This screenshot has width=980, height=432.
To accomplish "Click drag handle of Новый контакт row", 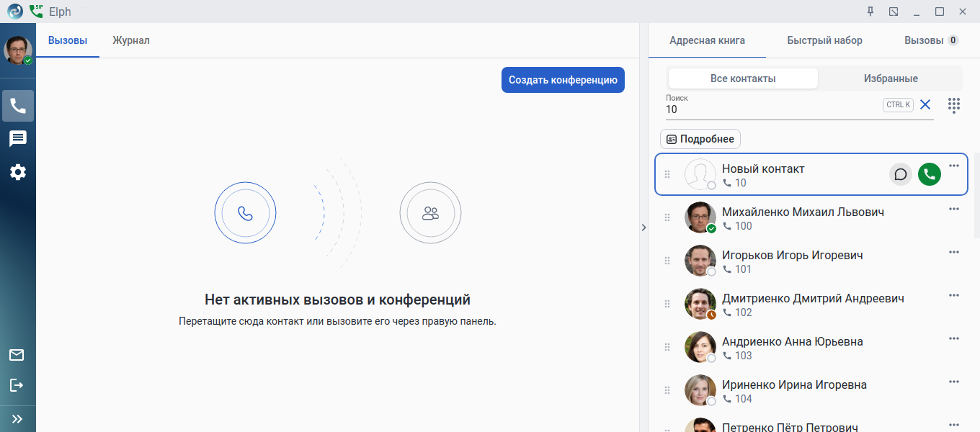I will click(667, 174).
